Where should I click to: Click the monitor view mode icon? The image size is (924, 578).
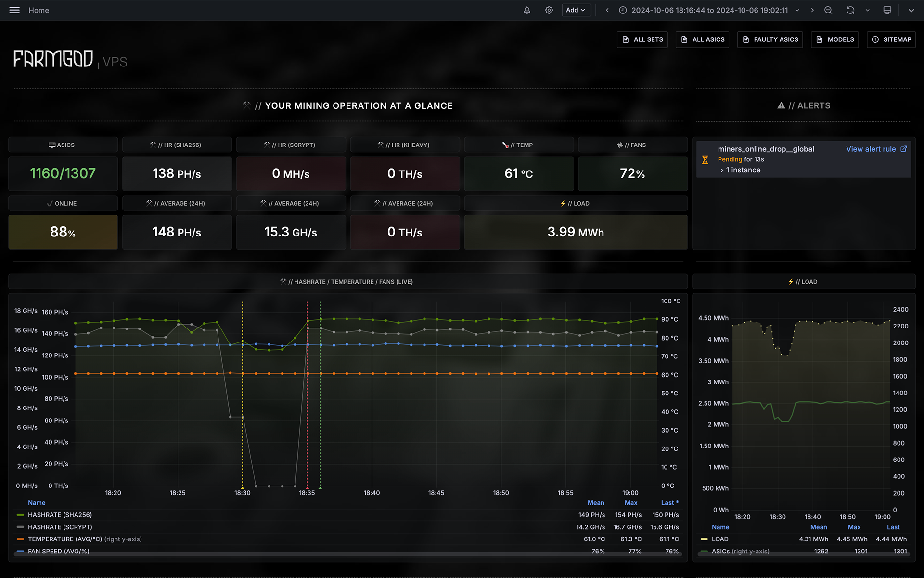(887, 10)
